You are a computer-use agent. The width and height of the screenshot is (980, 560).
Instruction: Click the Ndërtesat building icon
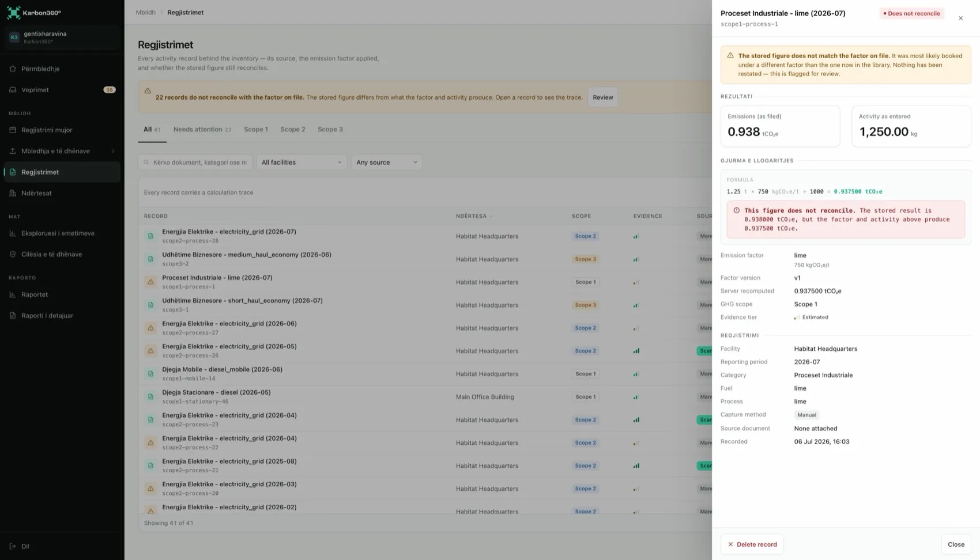click(x=13, y=193)
